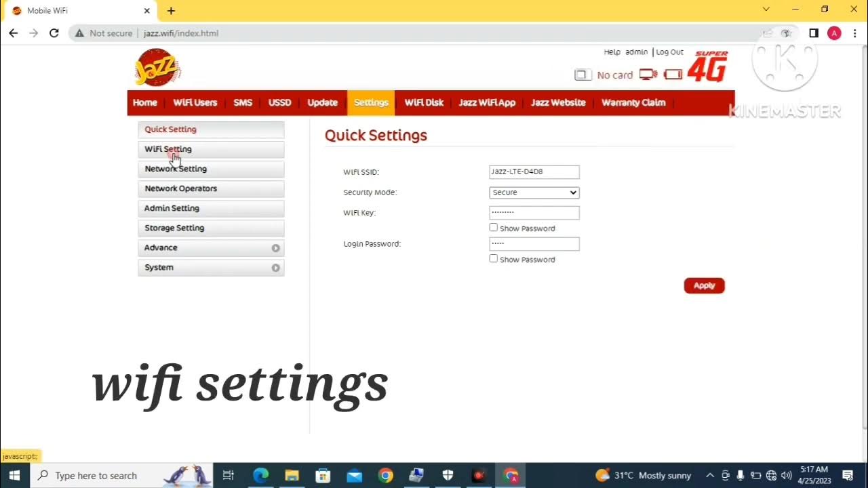Open Microsoft Store from taskbar
Viewport: 868px width, 488px height.
point(323,475)
